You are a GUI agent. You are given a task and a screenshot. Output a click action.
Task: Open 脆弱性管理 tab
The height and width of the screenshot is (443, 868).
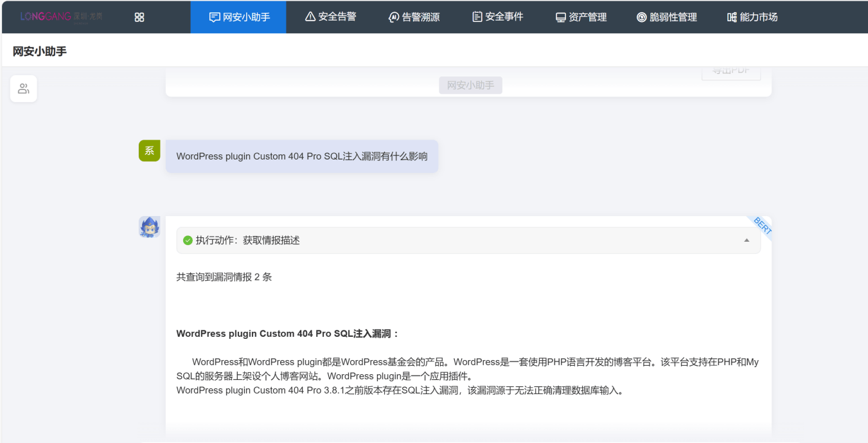tap(667, 17)
